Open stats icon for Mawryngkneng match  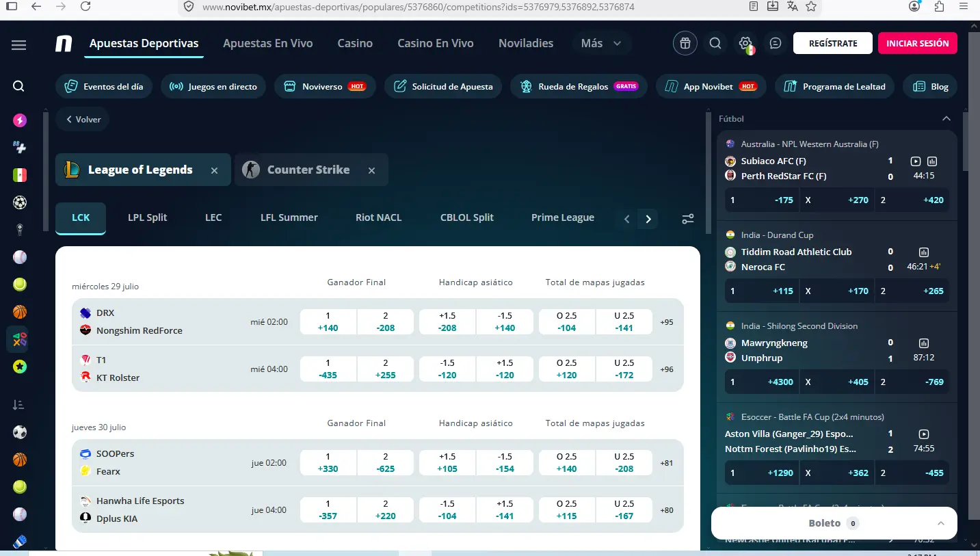[924, 343]
